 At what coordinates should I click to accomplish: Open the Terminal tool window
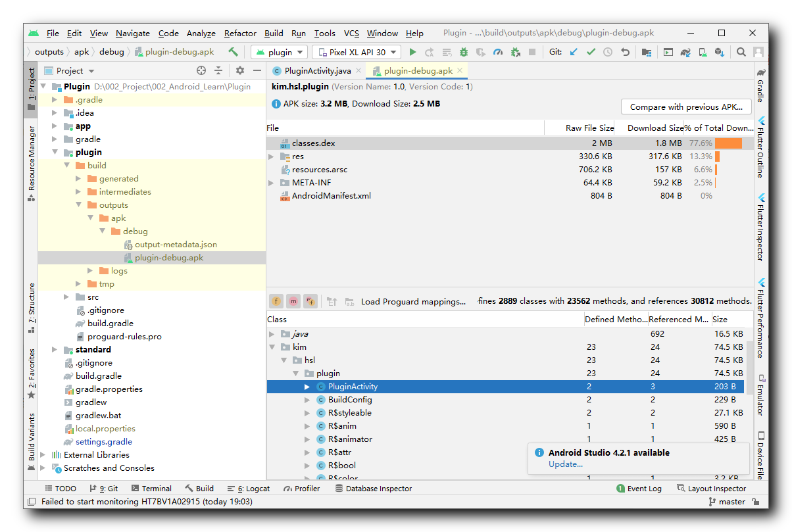pos(151,489)
